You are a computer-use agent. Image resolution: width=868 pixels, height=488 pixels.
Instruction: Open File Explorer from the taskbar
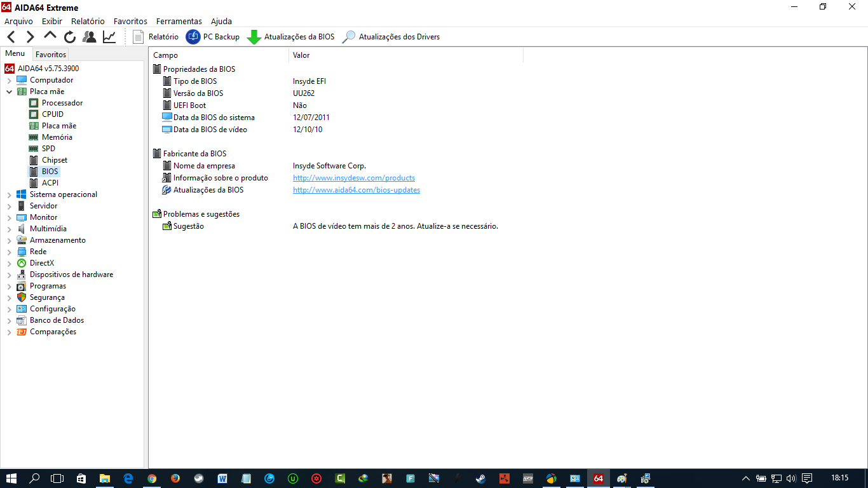tap(104, 478)
